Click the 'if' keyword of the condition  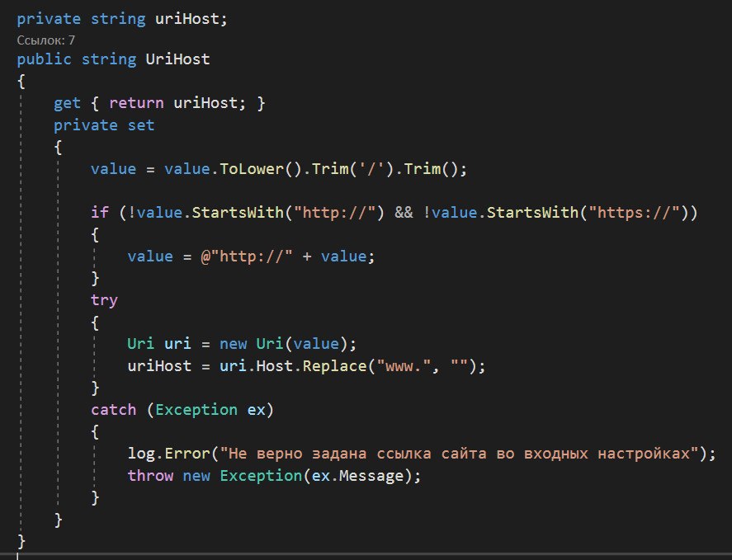pos(99,213)
